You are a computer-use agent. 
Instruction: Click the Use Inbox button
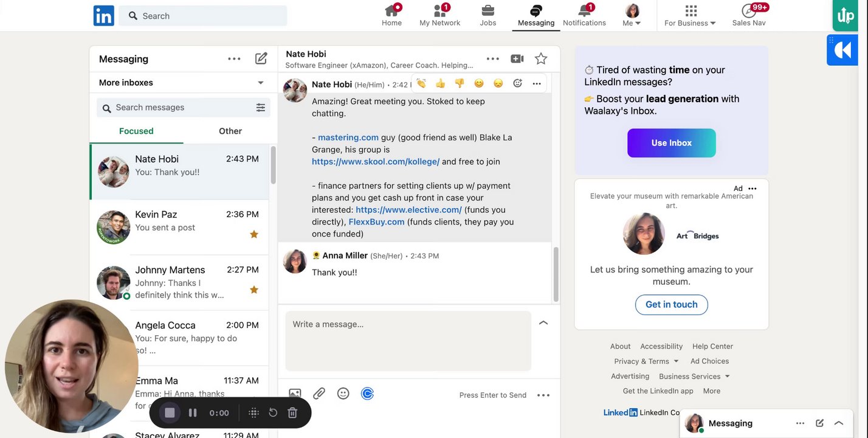click(x=672, y=143)
